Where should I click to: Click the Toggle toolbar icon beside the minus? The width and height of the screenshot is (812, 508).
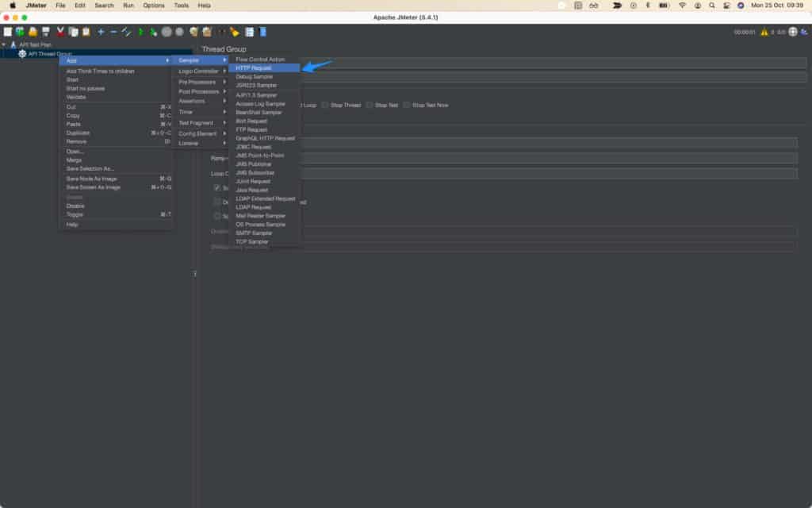point(126,32)
